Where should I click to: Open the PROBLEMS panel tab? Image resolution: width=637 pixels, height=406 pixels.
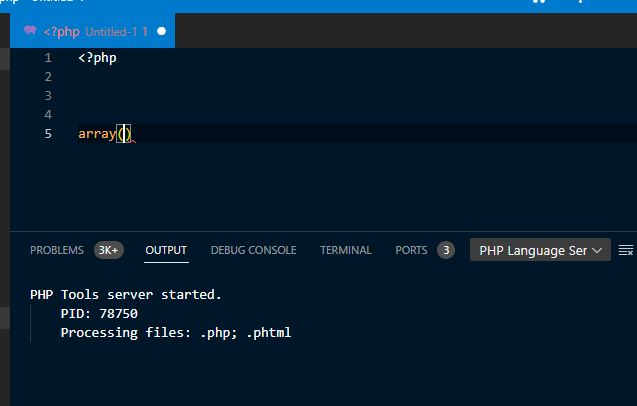57,250
